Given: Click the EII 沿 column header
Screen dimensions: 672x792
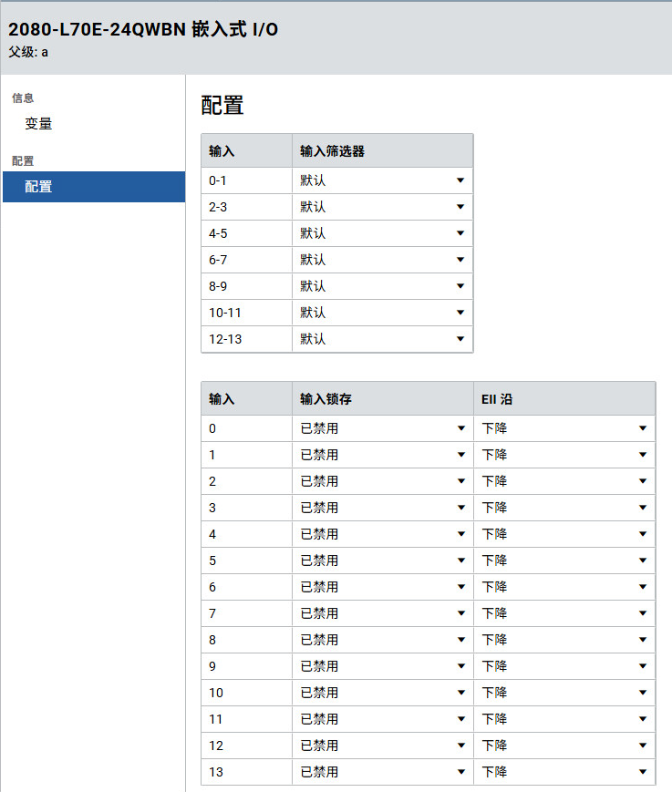Looking at the screenshot, I should [x=564, y=399].
